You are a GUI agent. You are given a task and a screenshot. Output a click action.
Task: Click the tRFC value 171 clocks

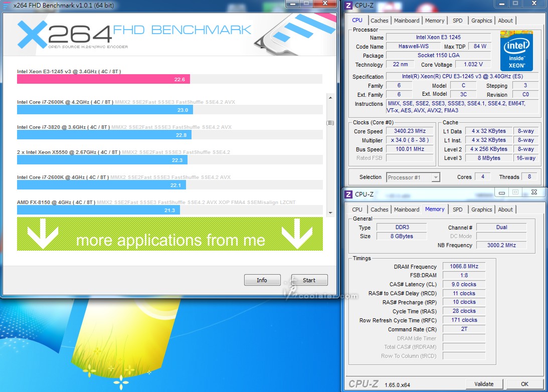tap(464, 320)
